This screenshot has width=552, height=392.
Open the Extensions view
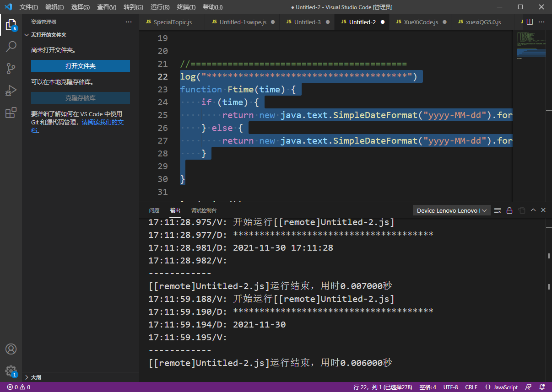(x=11, y=113)
